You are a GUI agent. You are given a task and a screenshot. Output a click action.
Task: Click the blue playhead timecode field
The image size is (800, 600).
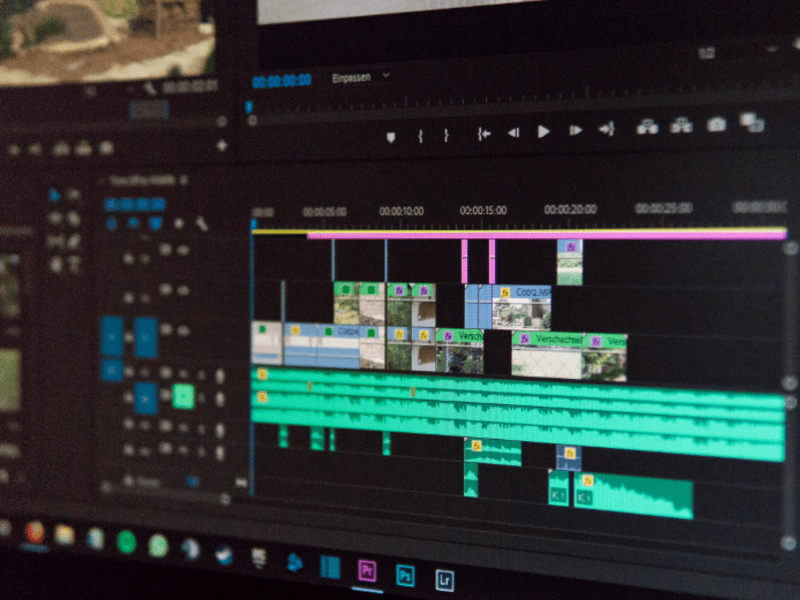tap(281, 81)
